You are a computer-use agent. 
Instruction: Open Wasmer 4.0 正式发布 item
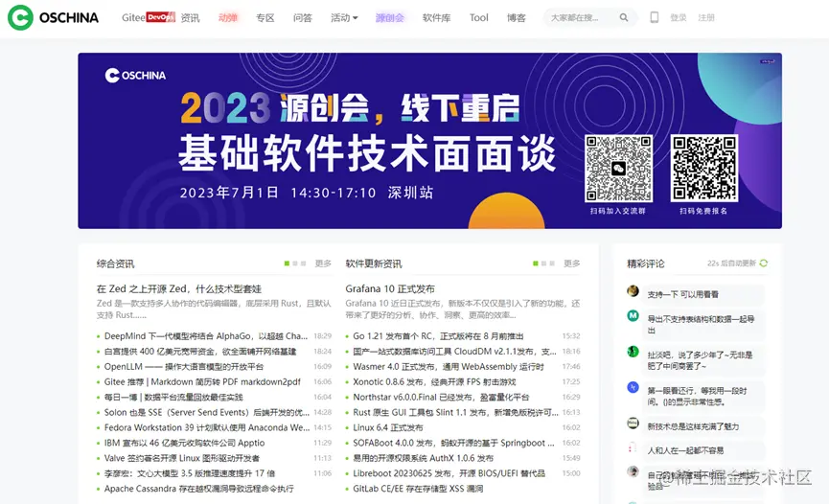point(449,366)
